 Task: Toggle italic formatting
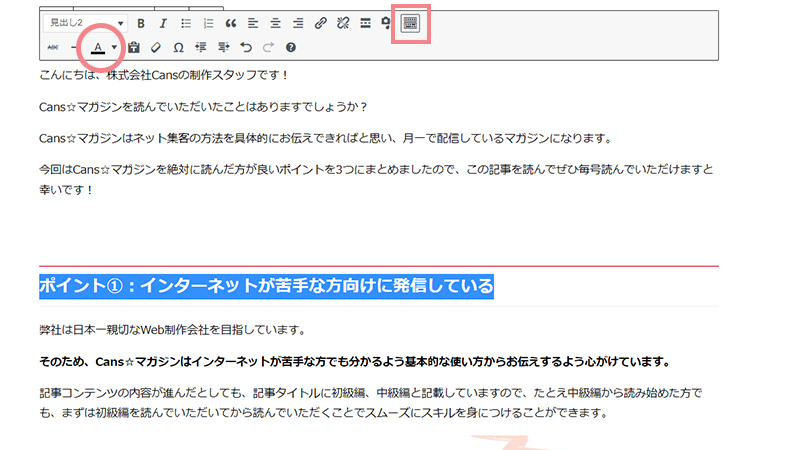pyautogui.click(x=163, y=23)
